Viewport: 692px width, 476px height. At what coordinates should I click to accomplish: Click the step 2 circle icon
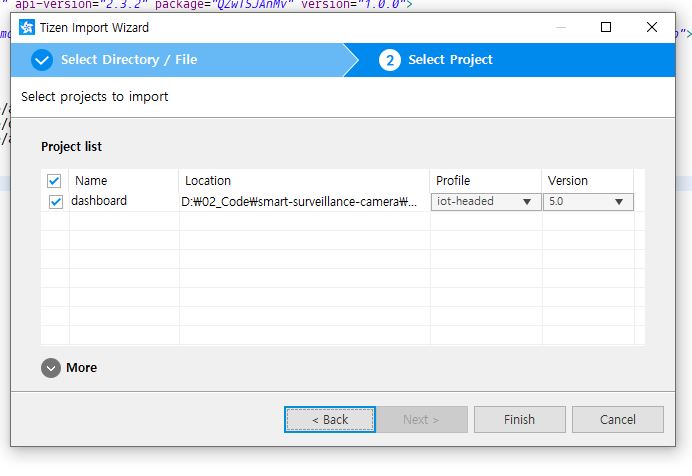click(x=390, y=60)
